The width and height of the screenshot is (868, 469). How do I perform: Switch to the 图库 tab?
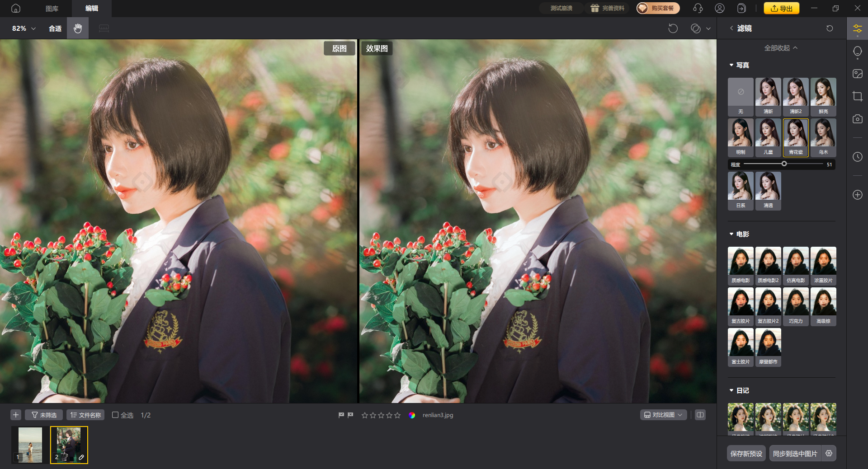point(52,8)
